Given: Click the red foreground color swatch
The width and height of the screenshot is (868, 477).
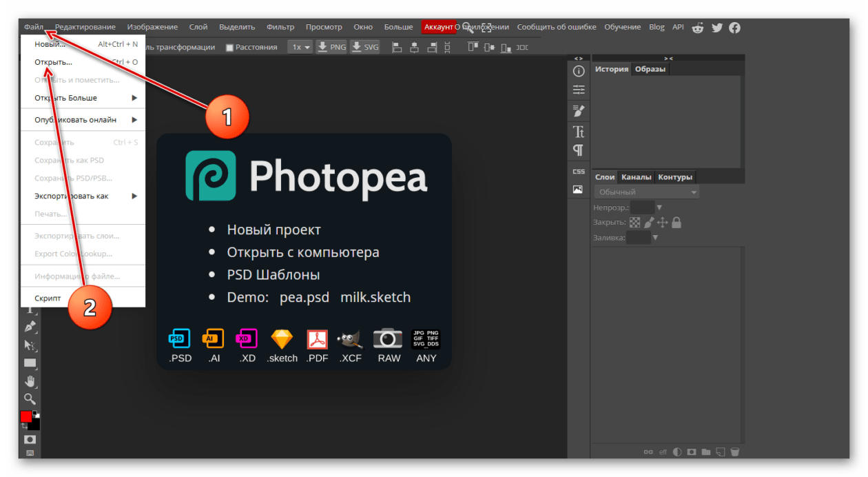Looking at the screenshot, I should 26,416.
